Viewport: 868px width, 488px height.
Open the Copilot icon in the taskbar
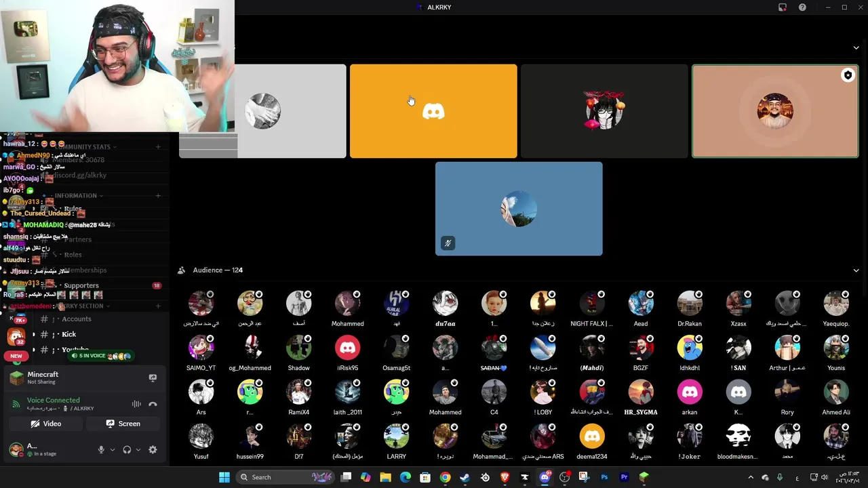366,477
